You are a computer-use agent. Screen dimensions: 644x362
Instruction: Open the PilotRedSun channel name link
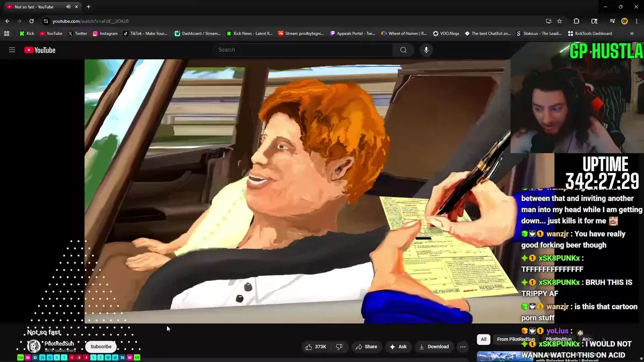click(x=59, y=344)
